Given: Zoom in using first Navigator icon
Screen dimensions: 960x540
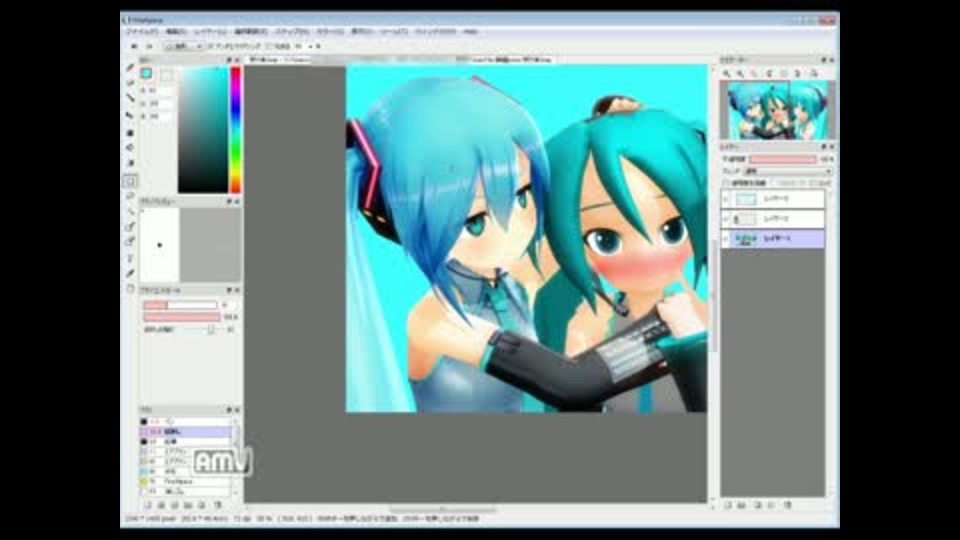Looking at the screenshot, I should [727, 73].
